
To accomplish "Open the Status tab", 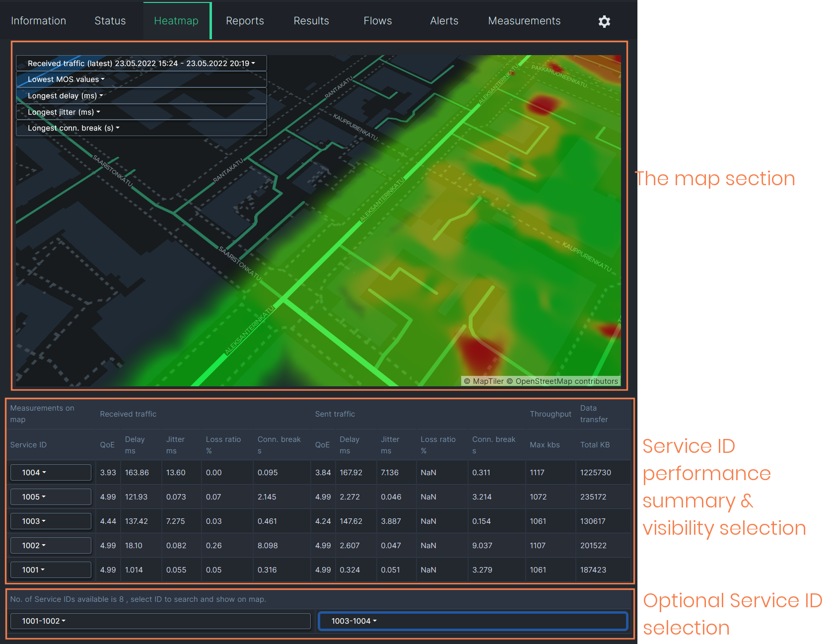I will coord(110,21).
